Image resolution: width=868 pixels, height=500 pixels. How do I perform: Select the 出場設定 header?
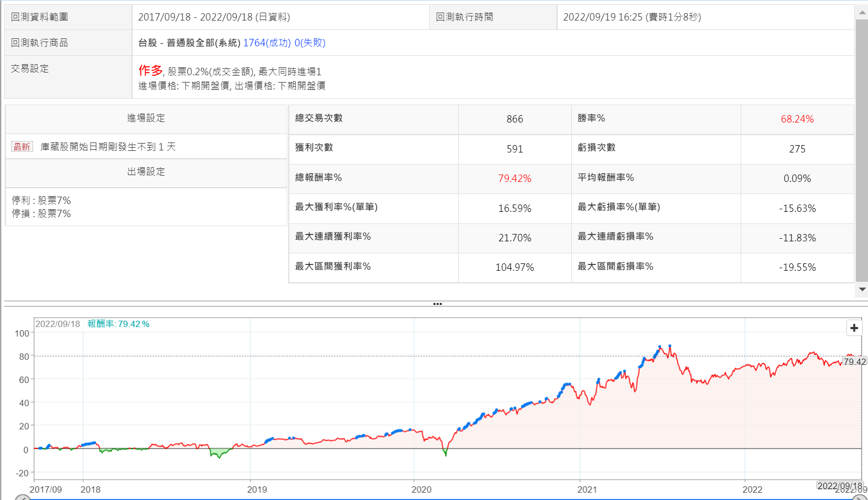coord(146,172)
